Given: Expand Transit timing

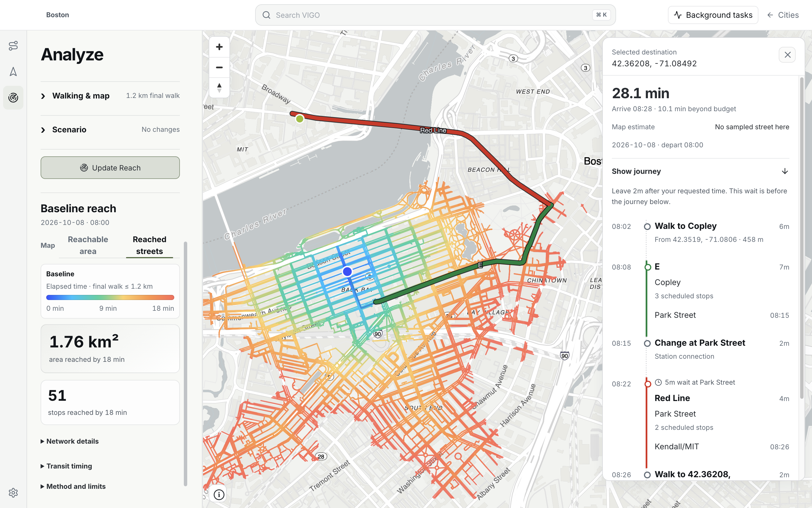Looking at the screenshot, I should [66, 466].
